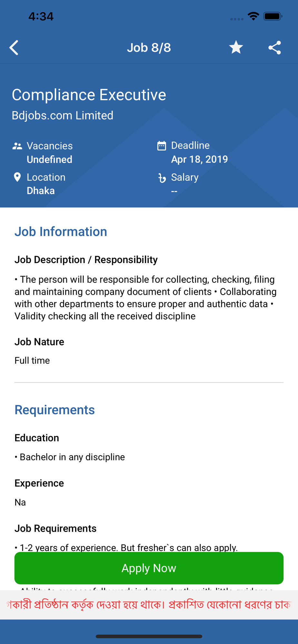Tap the home indicator bar
This screenshot has height=644, width=298.
click(149, 636)
